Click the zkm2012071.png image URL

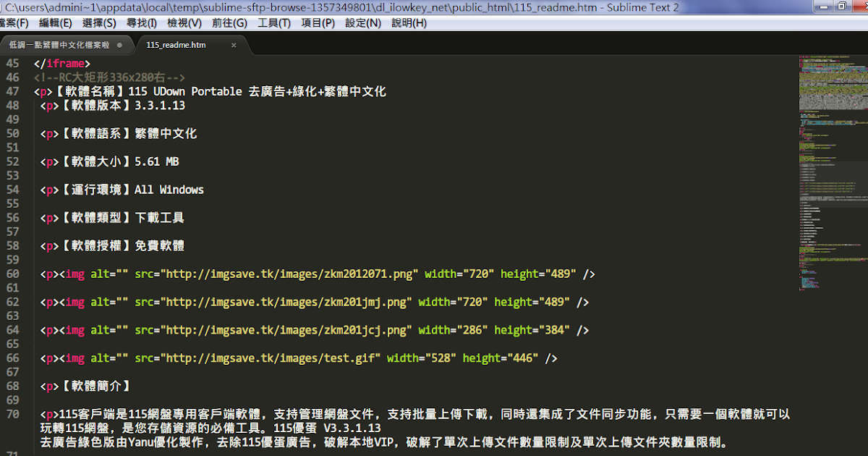(289, 274)
